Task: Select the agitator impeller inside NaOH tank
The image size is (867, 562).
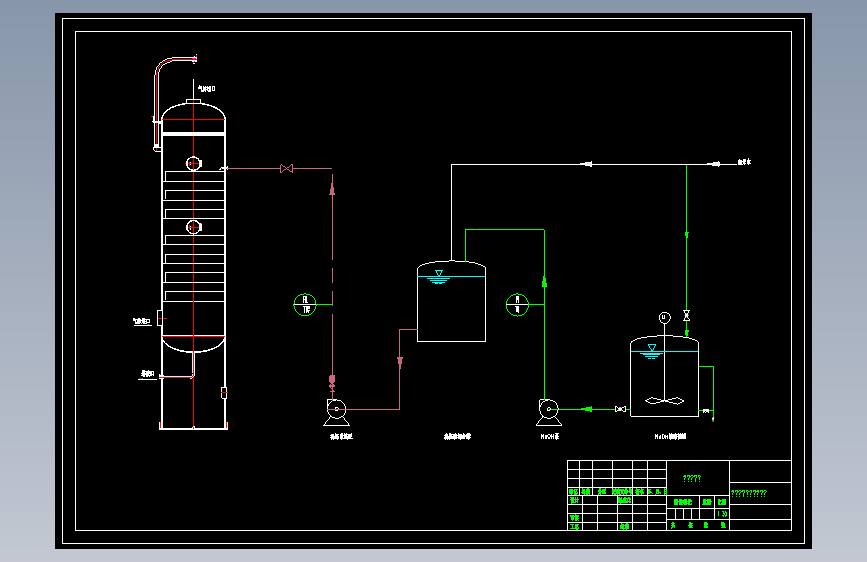Action: [x=665, y=400]
